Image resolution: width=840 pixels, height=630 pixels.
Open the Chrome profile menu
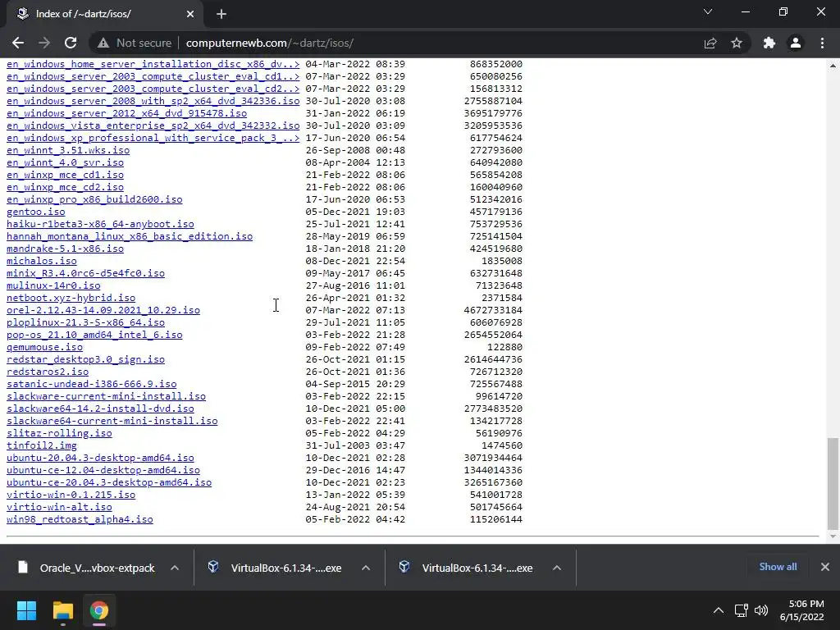coord(796,43)
